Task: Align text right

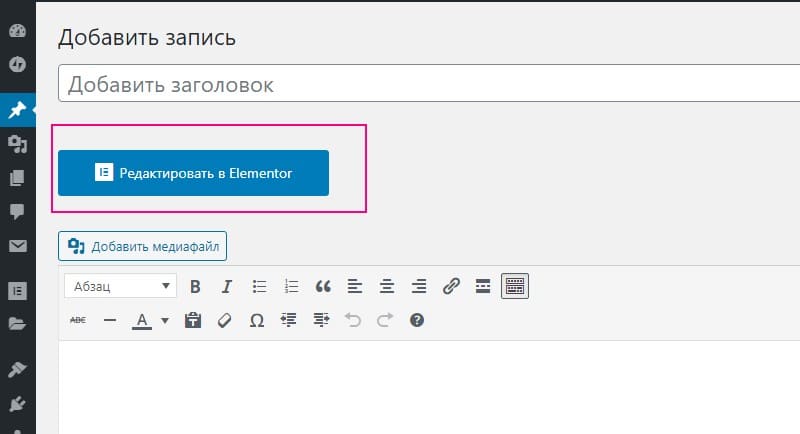Action: point(419,287)
